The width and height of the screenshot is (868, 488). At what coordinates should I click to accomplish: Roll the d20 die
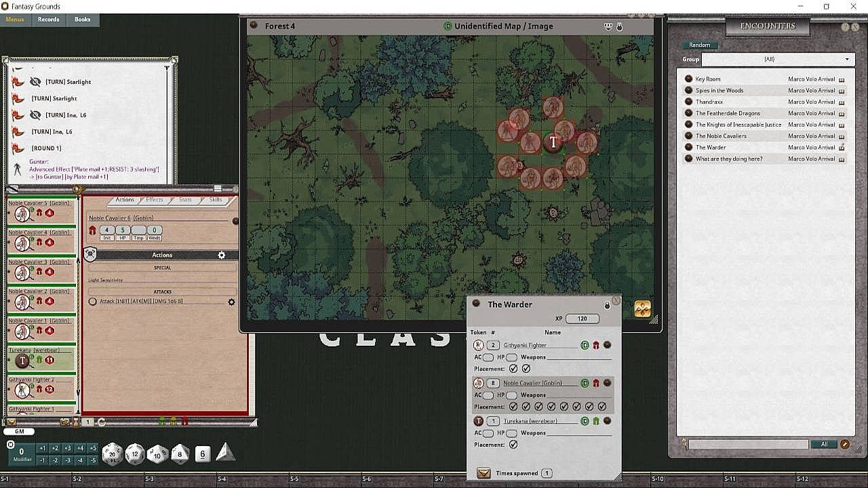point(113,454)
